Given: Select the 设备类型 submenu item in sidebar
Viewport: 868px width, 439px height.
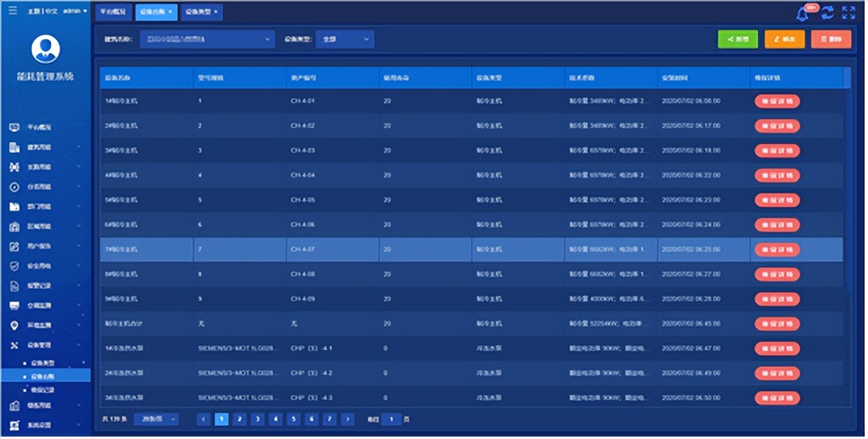Looking at the screenshot, I should [42, 363].
